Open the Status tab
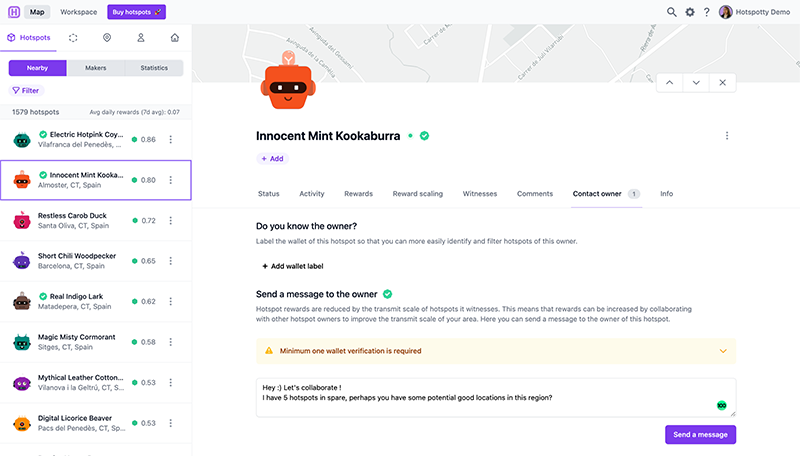Screen dimensions: 800x456 (x=269, y=194)
